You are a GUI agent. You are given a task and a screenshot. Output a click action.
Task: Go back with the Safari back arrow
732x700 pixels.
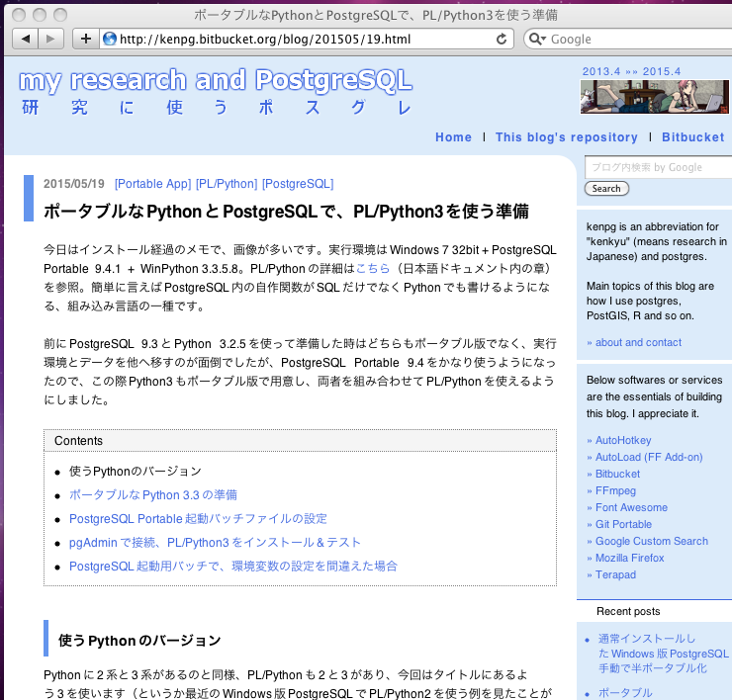click(x=25, y=39)
